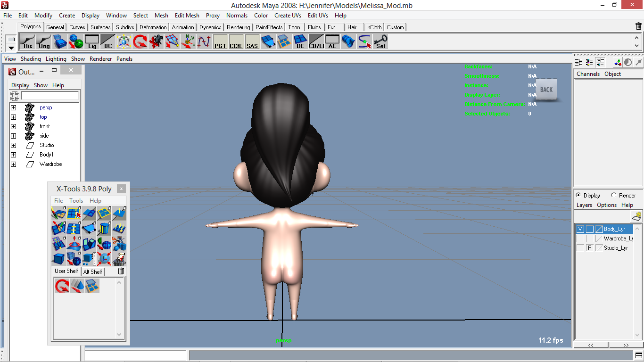Click the His shelf button

pyautogui.click(x=28, y=42)
